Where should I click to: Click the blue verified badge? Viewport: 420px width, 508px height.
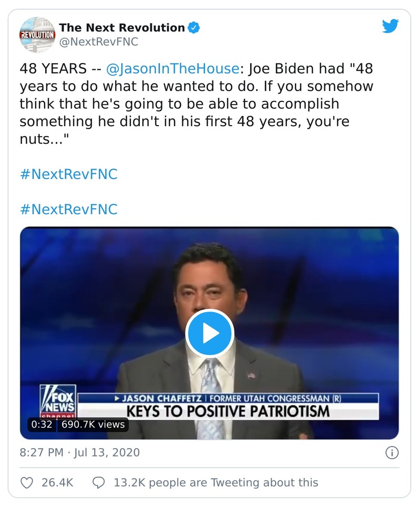pos(194,27)
